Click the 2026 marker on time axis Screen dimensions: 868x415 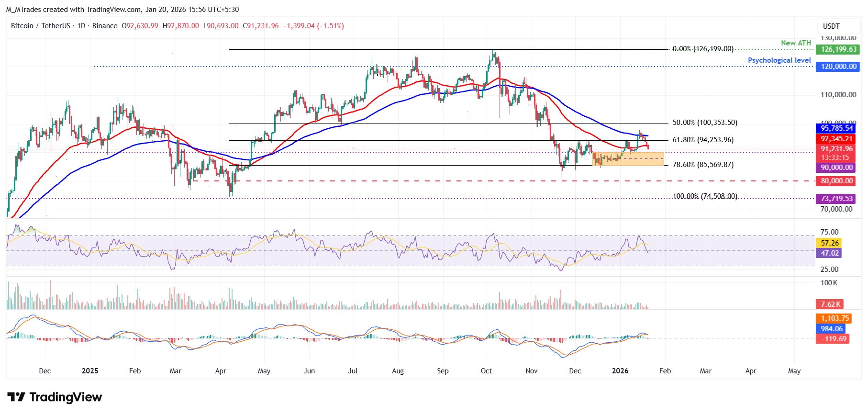[x=620, y=371]
